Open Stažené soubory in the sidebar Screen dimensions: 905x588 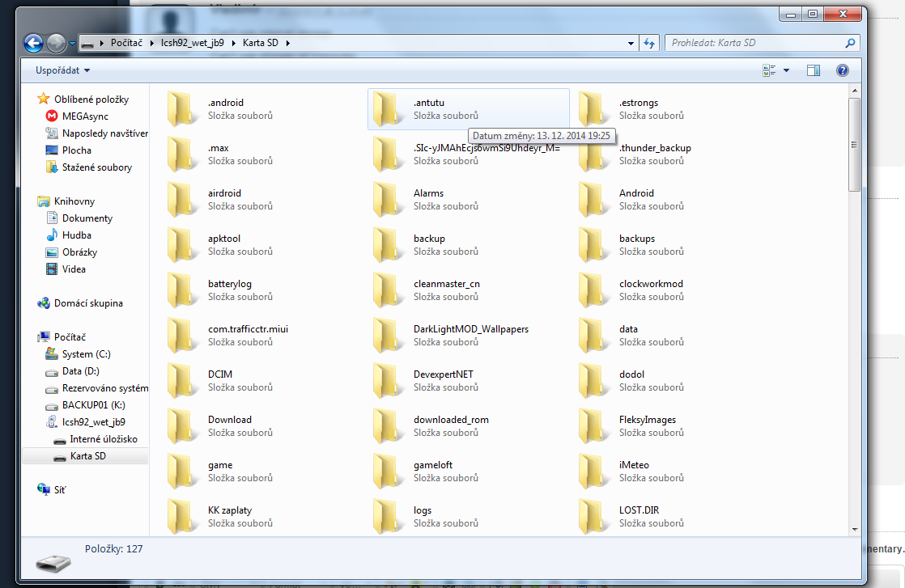[96, 167]
